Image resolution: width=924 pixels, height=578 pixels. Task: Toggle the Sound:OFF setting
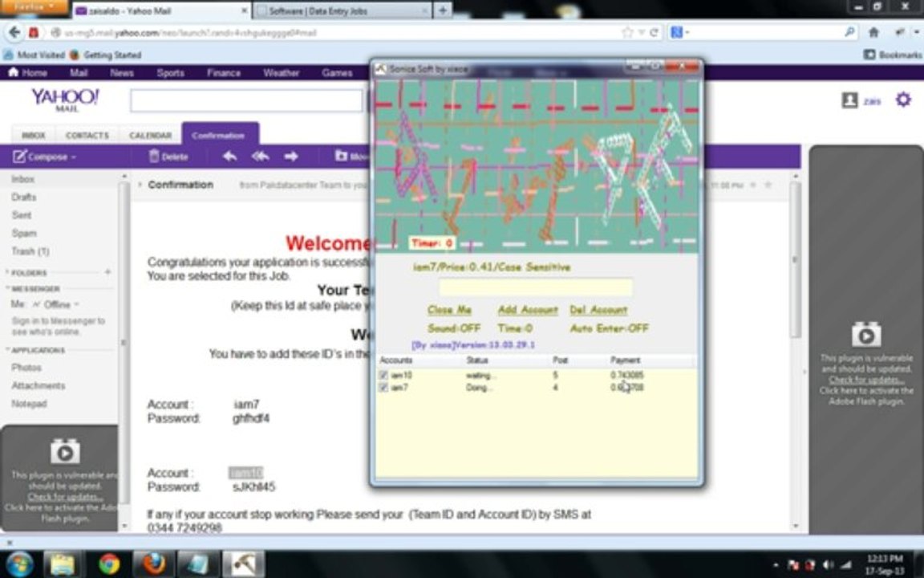[453, 328]
